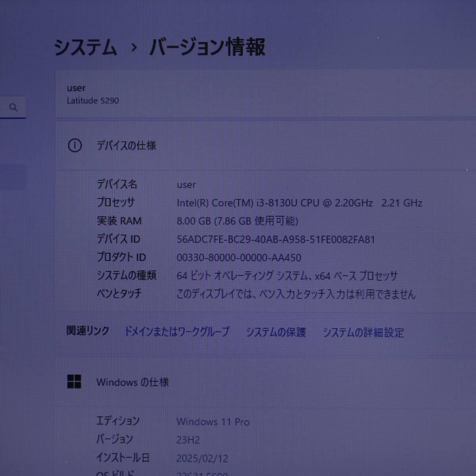Screen dimensions: 476x476
Task: Click the 64 ビット system type value
Action: 287,276
